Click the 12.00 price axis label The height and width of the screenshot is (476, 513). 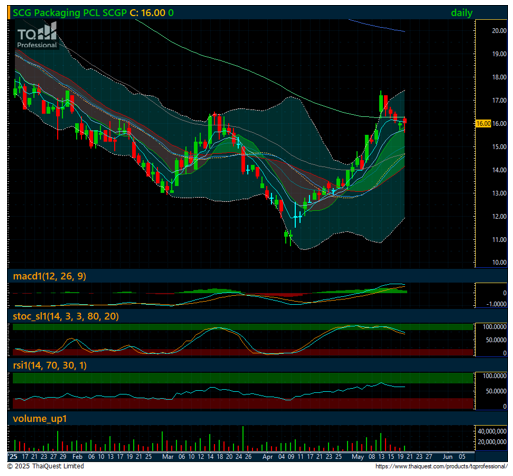tap(499, 217)
